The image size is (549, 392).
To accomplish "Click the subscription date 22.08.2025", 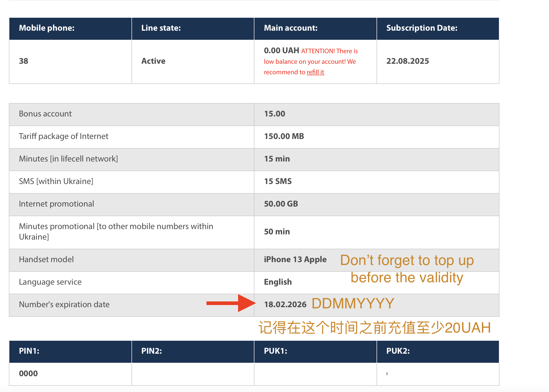I will click(x=407, y=61).
